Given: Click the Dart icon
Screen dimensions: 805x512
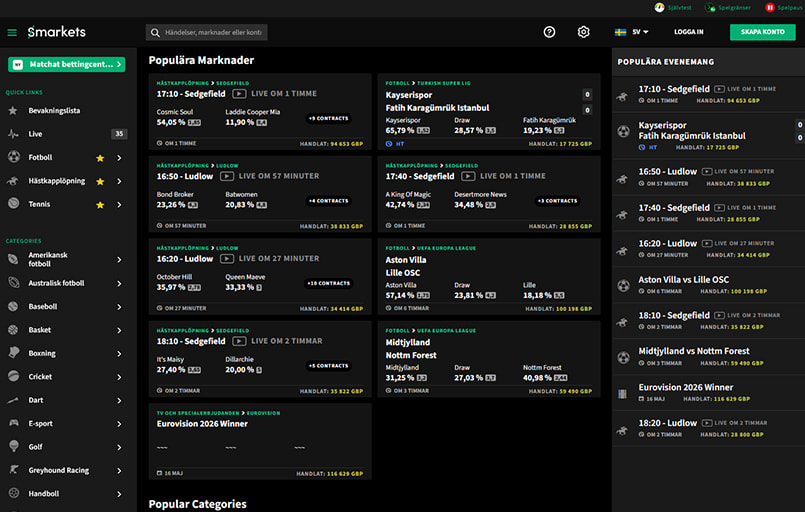Looking at the screenshot, I should click(13, 400).
